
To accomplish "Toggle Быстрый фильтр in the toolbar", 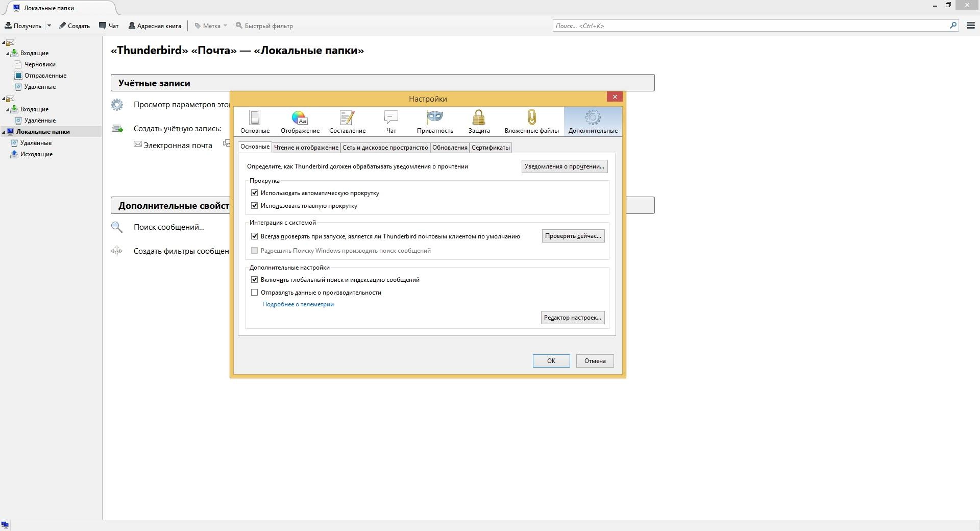I will tap(264, 26).
